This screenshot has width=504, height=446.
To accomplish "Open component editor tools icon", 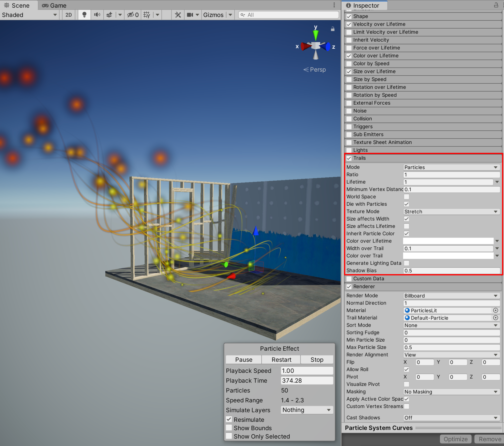I will pyautogui.click(x=178, y=15).
